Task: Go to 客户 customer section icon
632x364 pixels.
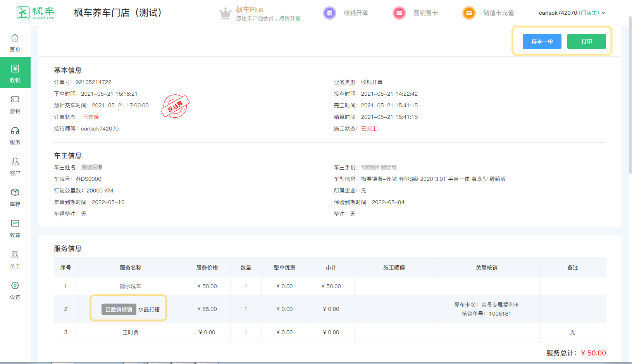Action: [x=15, y=162]
